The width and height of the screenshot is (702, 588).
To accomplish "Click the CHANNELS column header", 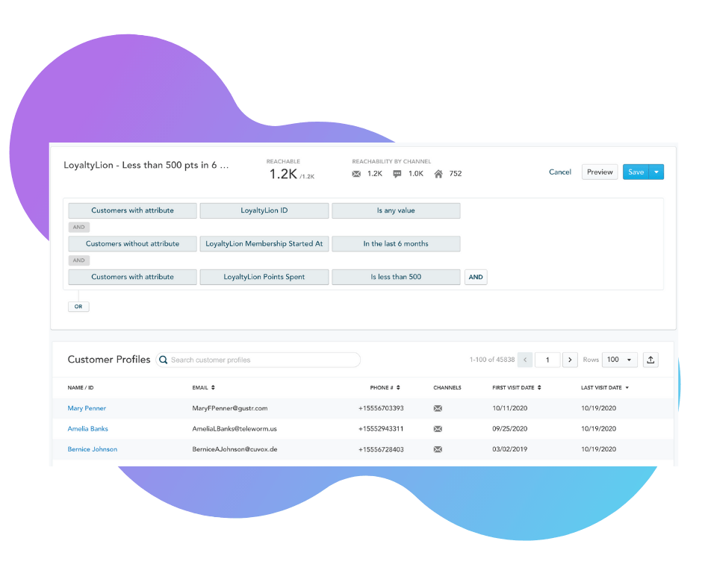I will (447, 387).
